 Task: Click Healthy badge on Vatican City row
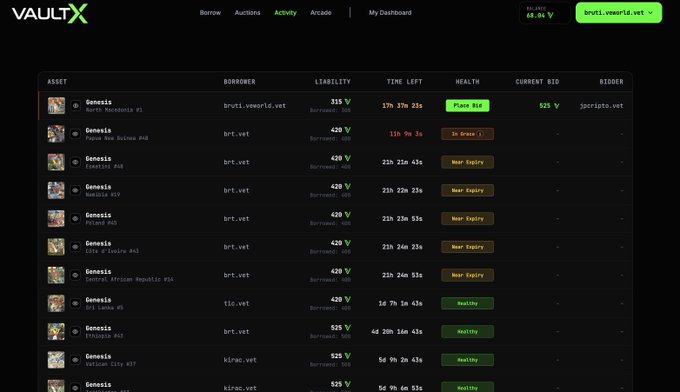tap(468, 360)
